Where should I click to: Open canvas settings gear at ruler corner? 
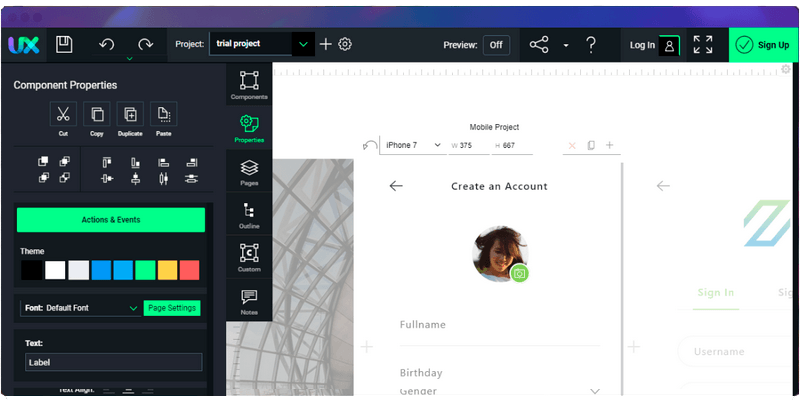(786, 69)
